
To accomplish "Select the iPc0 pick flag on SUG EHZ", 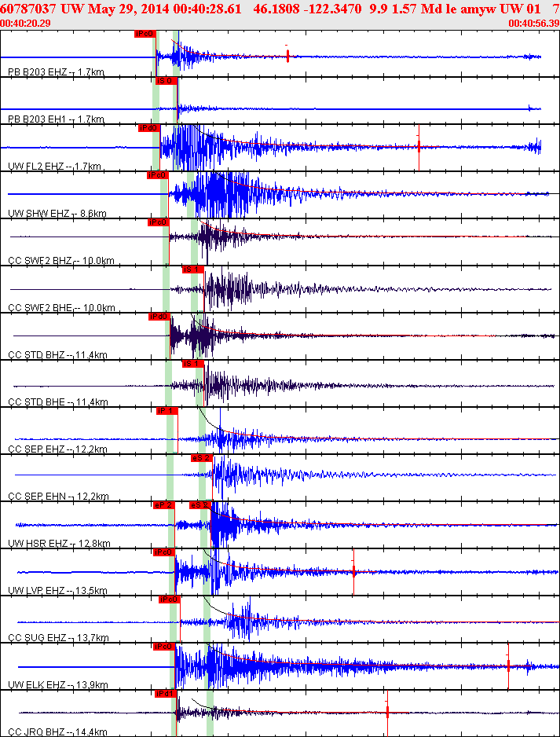I will pyautogui.click(x=170, y=599).
